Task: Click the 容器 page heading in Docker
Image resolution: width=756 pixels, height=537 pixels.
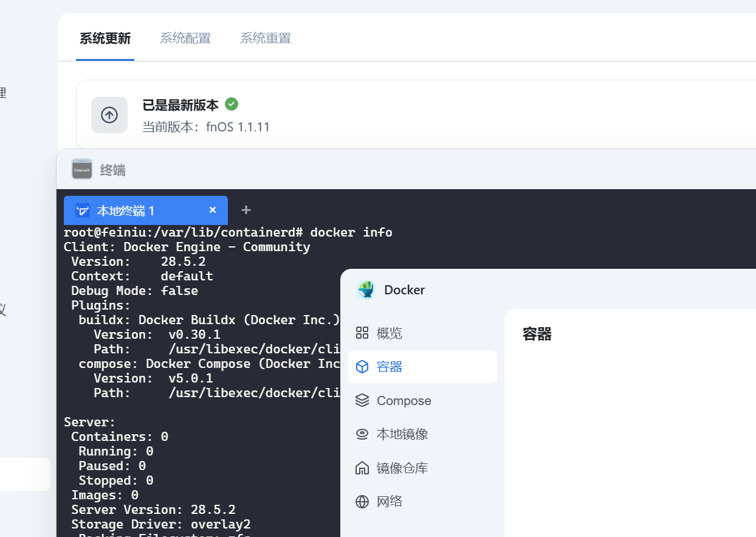Action: coord(536,334)
